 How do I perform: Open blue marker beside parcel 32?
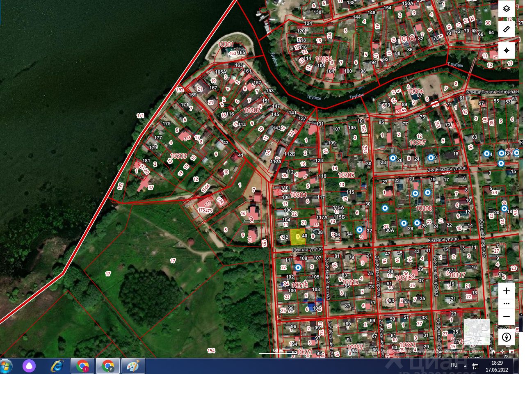(x=360, y=230)
